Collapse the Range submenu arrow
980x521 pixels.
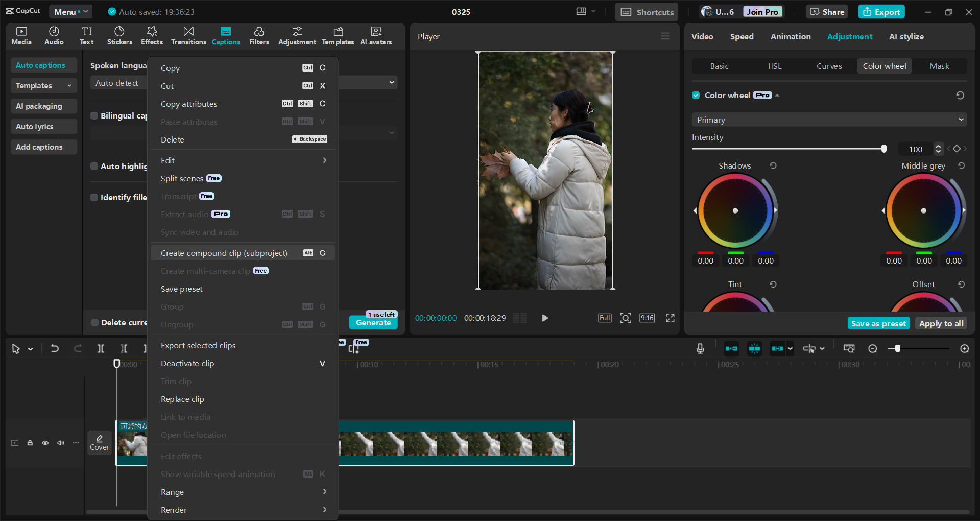click(325, 491)
